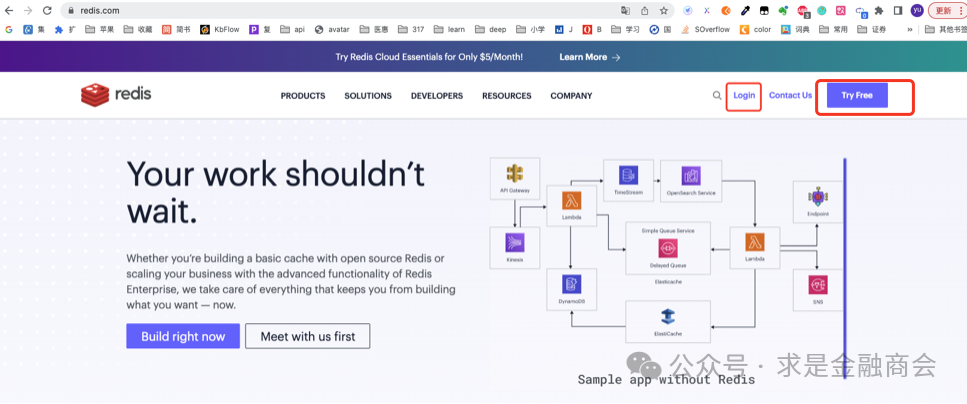Open the SOverflow bookmark
The image size is (967, 404).
click(x=706, y=29)
